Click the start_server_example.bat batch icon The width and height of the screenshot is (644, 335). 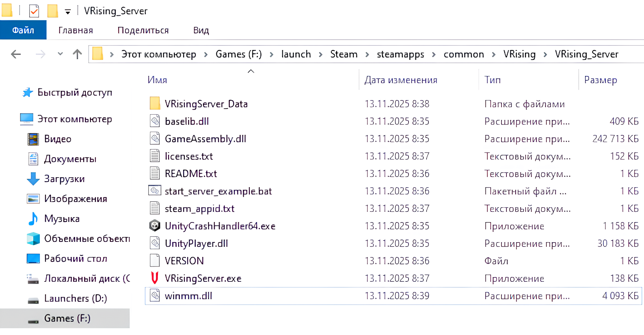[x=155, y=191]
